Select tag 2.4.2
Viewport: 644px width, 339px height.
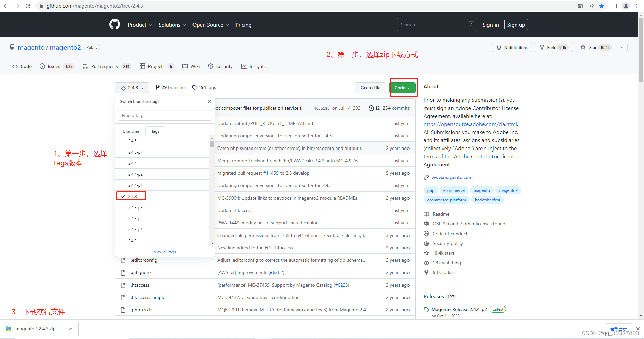coord(162,241)
